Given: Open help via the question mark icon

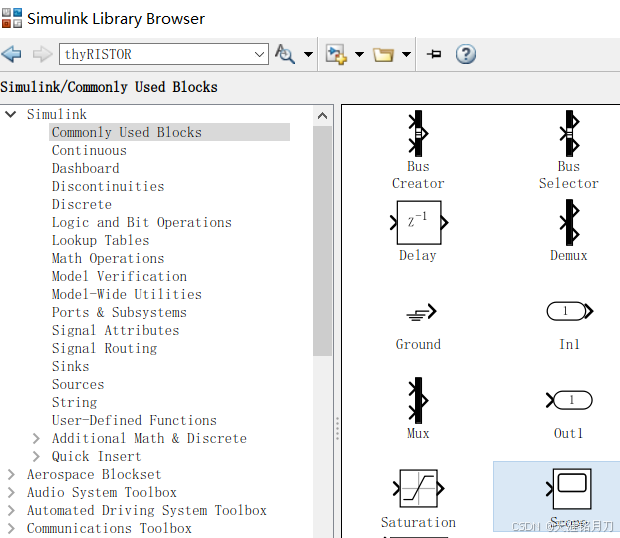Looking at the screenshot, I should click(x=466, y=54).
